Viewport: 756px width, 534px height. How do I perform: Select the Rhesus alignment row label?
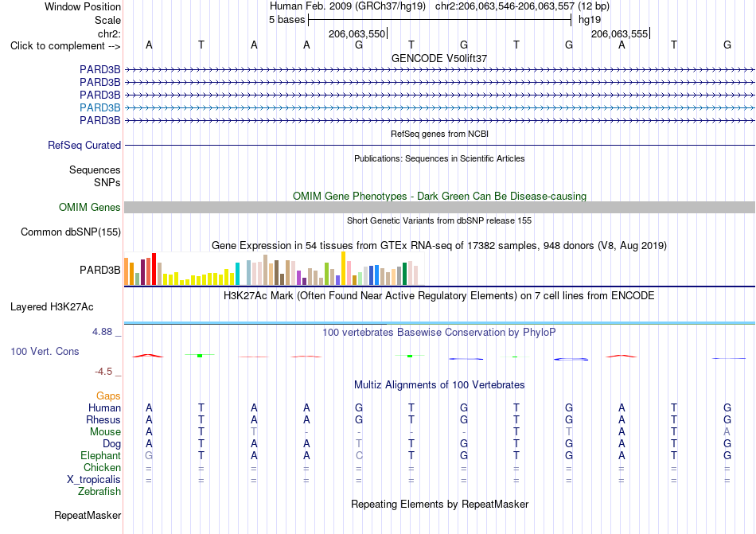tap(103, 419)
